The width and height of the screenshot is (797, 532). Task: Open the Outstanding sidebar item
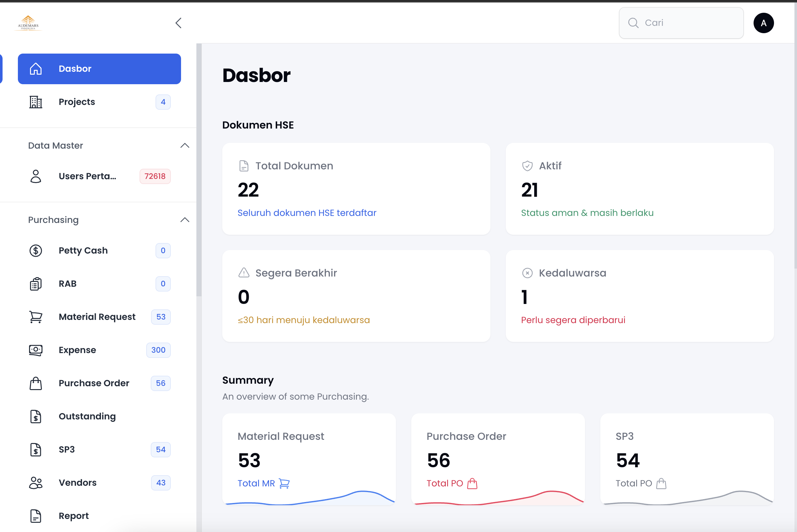coord(87,416)
